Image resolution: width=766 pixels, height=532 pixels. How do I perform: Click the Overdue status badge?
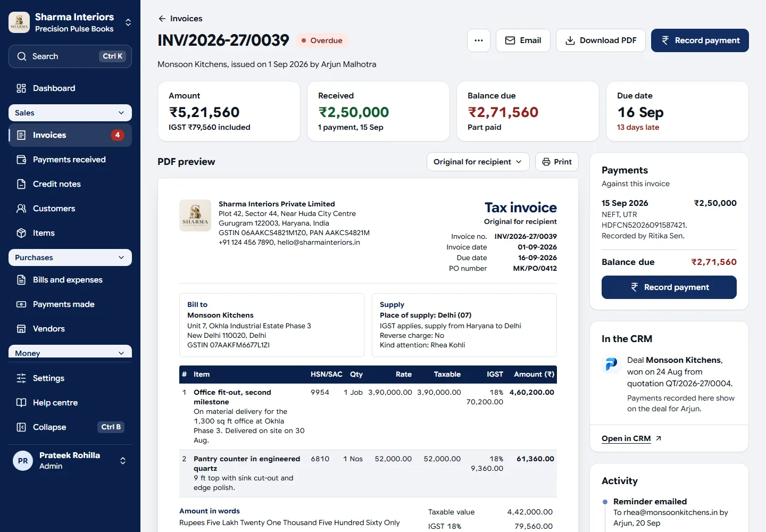click(x=322, y=40)
